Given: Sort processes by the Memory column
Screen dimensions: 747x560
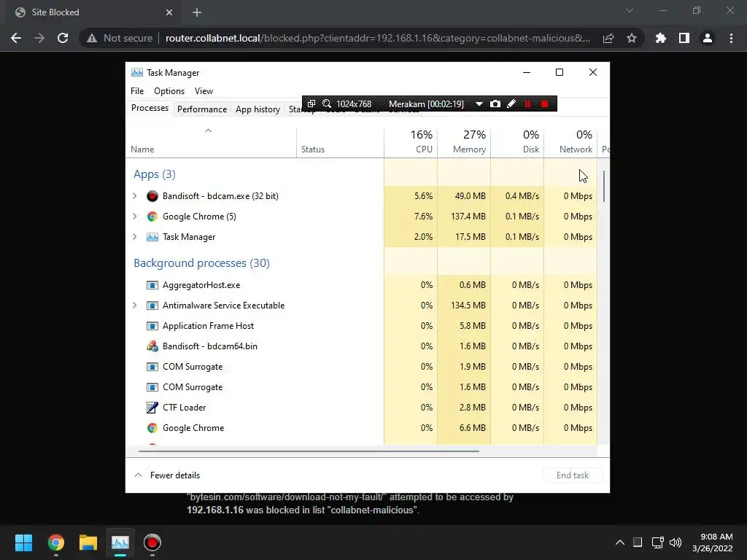Looking at the screenshot, I should tap(464, 142).
